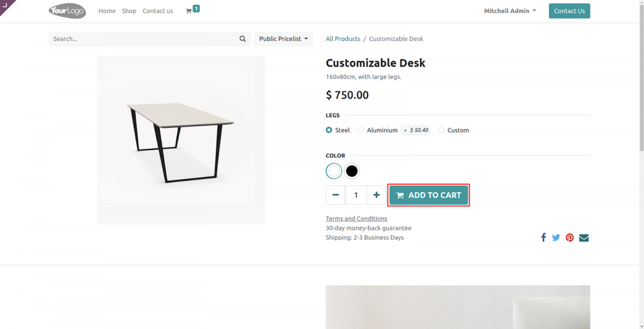Click the YourLogo site logo
The image size is (644, 329).
click(x=67, y=11)
